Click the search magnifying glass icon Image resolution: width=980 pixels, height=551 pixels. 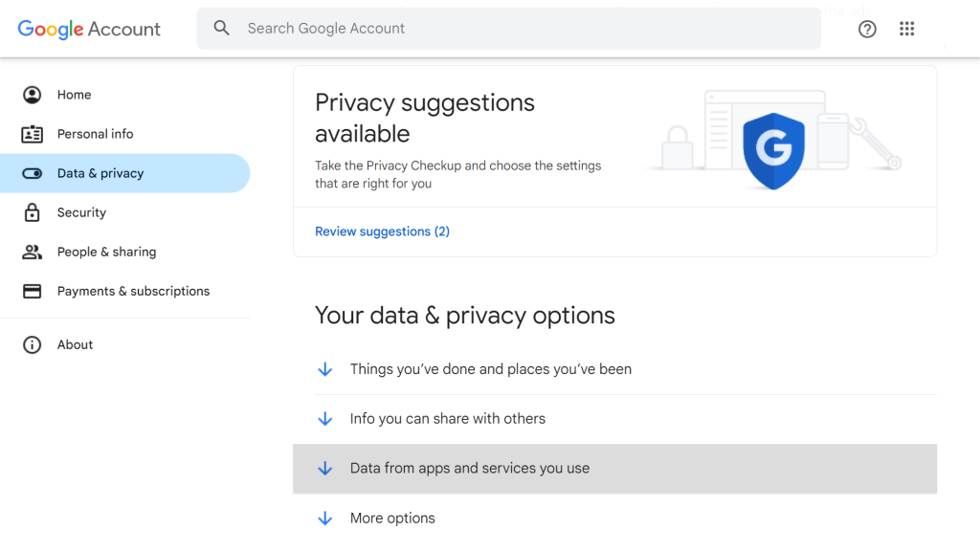click(221, 28)
